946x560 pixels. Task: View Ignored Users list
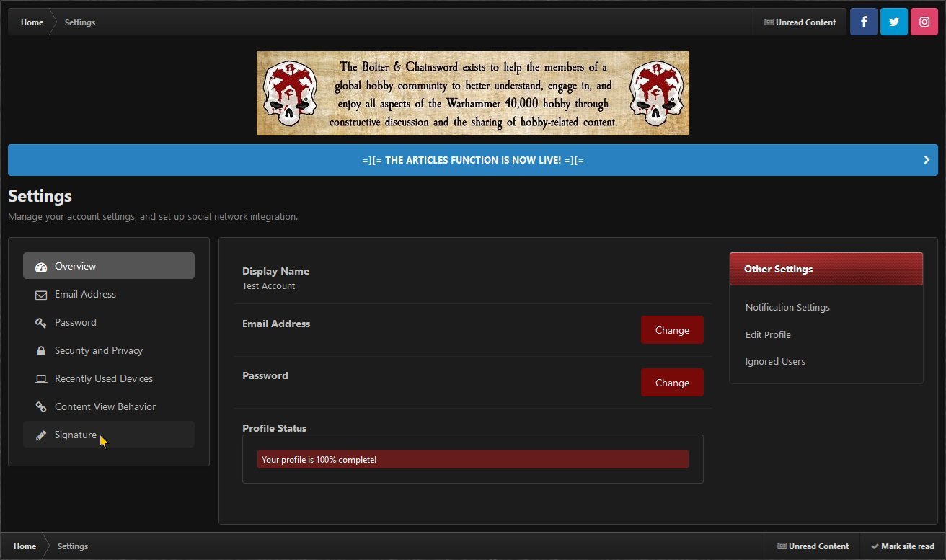[x=775, y=362]
